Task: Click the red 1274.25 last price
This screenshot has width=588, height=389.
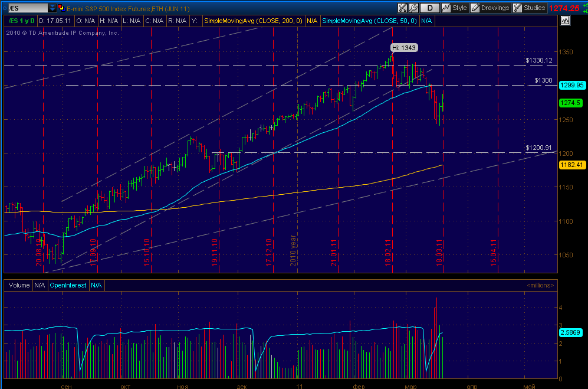Action: pos(564,8)
